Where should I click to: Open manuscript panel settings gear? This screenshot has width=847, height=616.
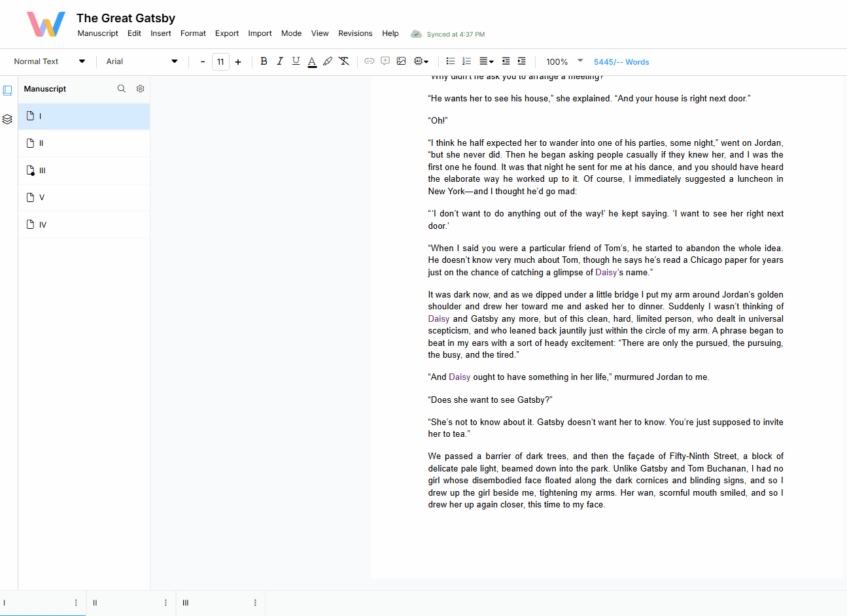click(x=140, y=89)
